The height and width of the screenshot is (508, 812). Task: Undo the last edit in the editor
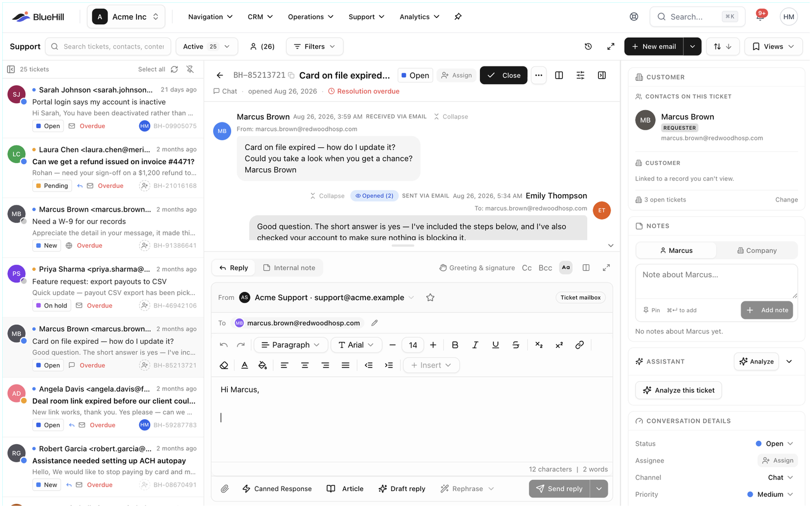[x=224, y=345]
